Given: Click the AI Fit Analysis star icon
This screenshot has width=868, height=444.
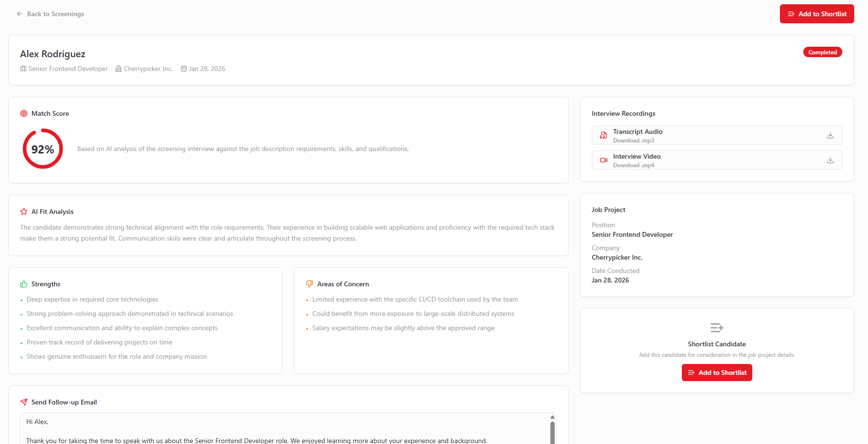Looking at the screenshot, I should click(x=24, y=212).
